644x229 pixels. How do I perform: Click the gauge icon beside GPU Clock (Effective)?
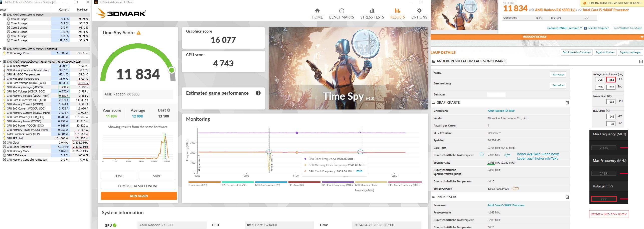pyautogui.click(x=5, y=147)
